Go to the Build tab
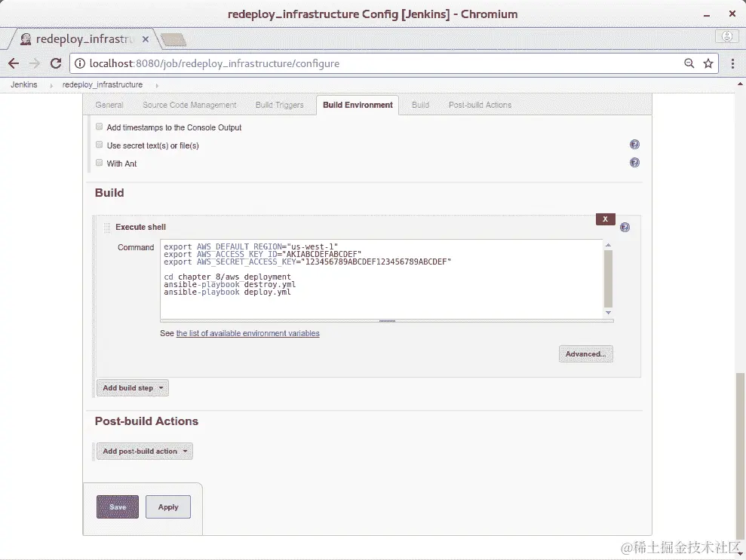 420,105
